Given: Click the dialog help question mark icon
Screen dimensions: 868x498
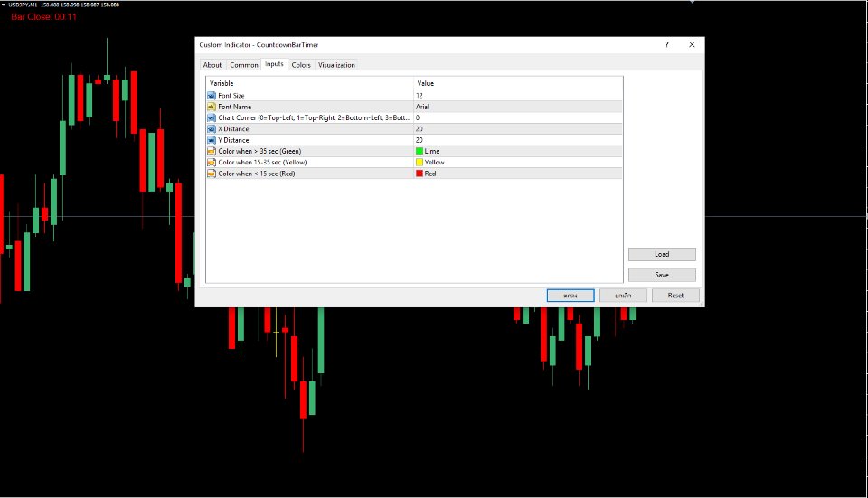Looking at the screenshot, I should (666, 45).
